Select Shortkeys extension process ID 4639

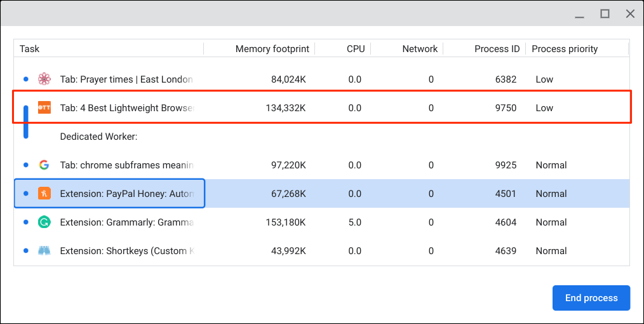click(506, 251)
